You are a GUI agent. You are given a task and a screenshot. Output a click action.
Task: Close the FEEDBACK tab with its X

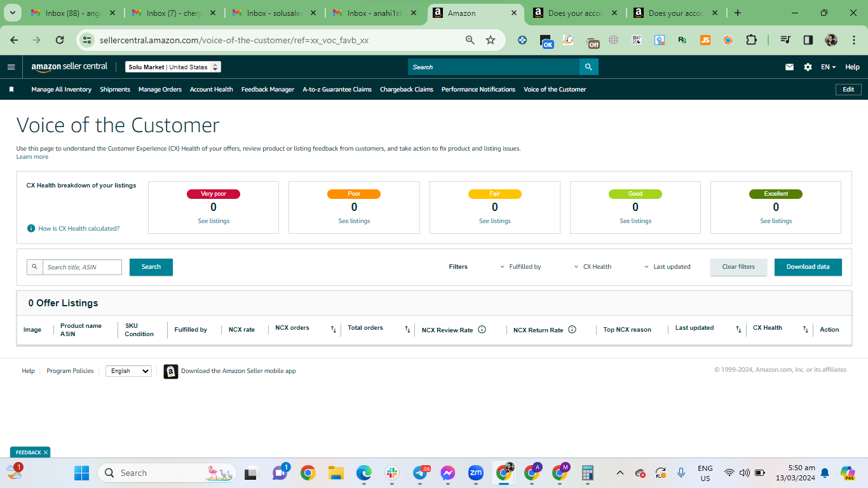click(46, 452)
